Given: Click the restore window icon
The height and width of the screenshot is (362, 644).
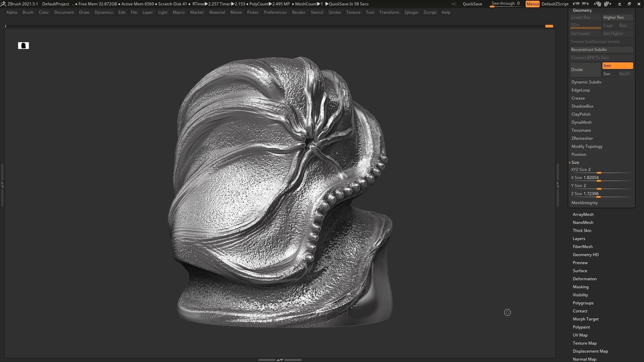Looking at the screenshot, I should click(x=629, y=4).
